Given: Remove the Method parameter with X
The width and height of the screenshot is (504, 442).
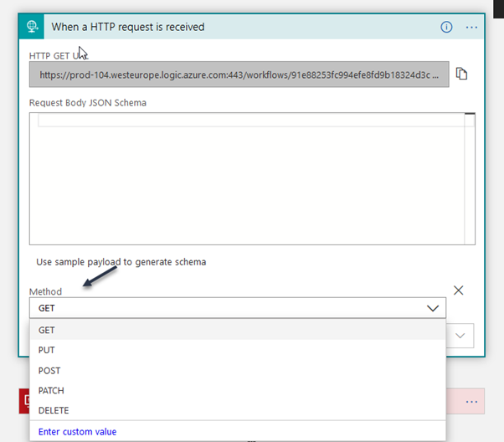Looking at the screenshot, I should 458,290.
